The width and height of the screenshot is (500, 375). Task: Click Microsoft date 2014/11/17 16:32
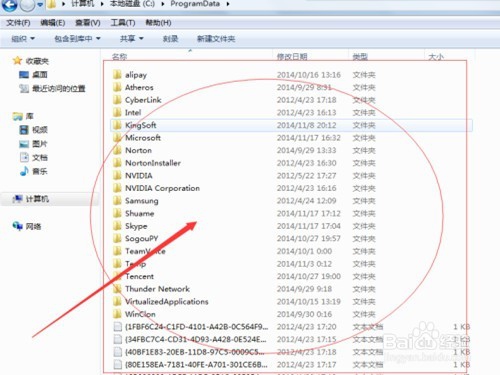(309, 138)
